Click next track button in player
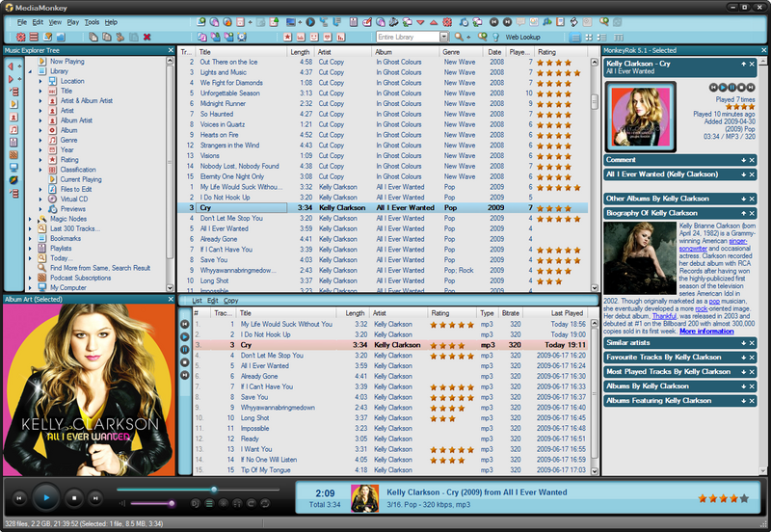The height and width of the screenshot is (532, 771). click(x=95, y=498)
